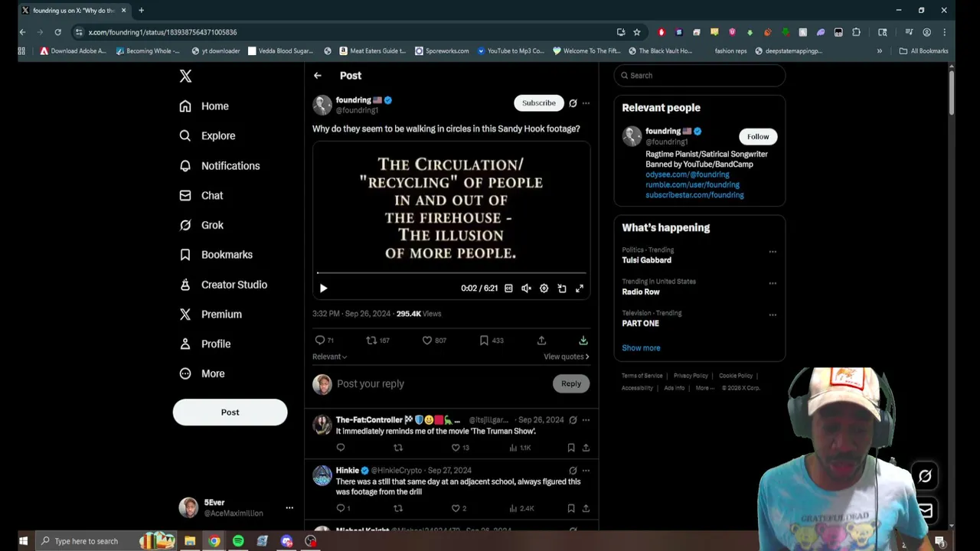Click Windows Start button
This screenshot has height=551, width=980.
point(23,541)
